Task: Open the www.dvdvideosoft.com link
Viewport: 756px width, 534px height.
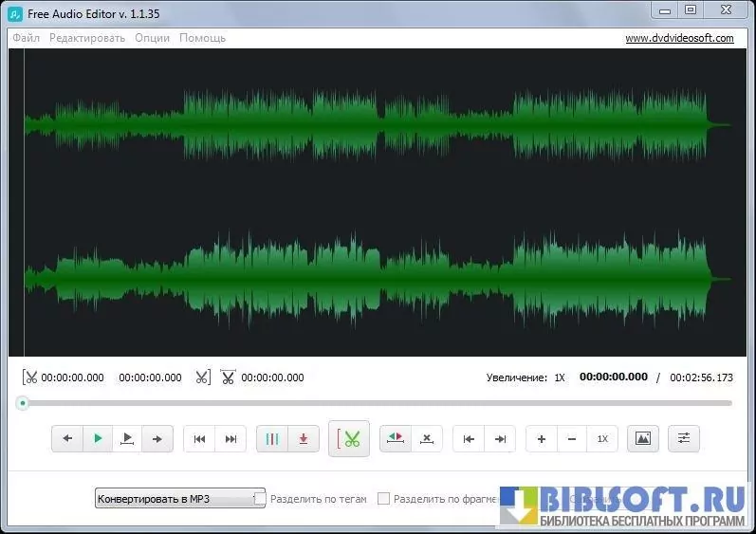Action: [679, 38]
